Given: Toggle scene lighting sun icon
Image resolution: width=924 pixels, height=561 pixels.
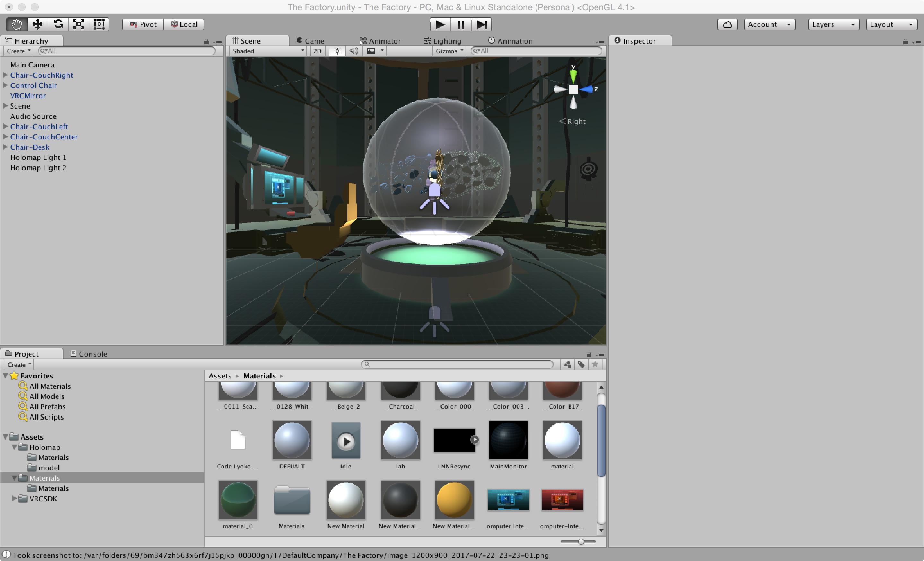Looking at the screenshot, I should (337, 51).
